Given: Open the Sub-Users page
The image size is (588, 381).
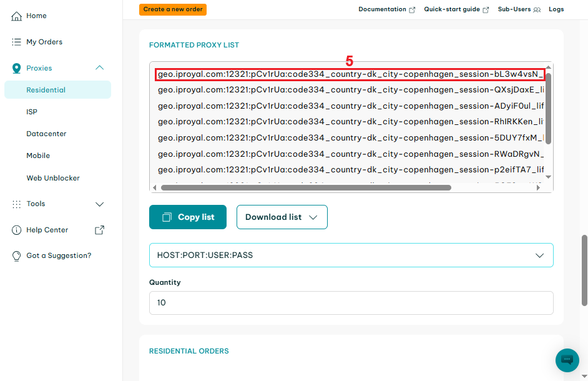Looking at the screenshot, I should [514, 9].
